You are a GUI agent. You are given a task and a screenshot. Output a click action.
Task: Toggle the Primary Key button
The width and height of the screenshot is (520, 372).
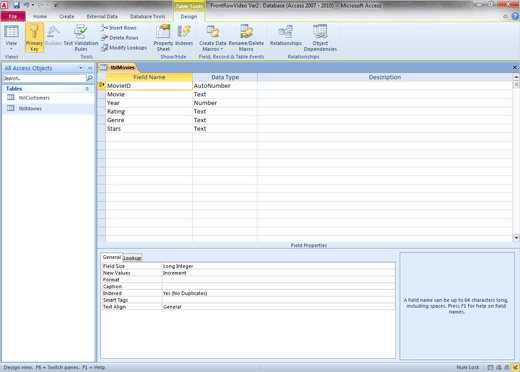point(34,37)
